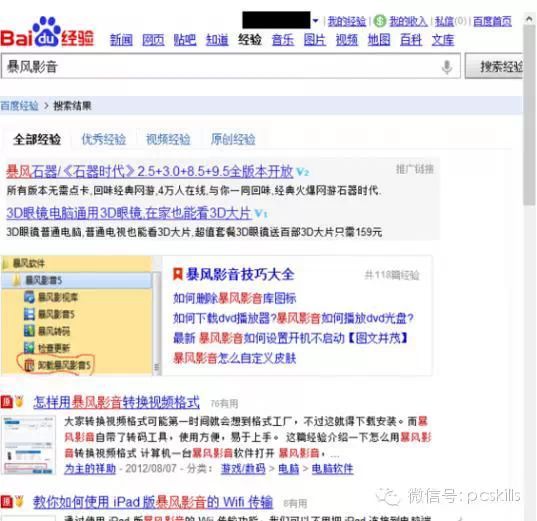The height and width of the screenshot is (521, 537).
Task: Click the 电脑软件 category link
Action: (x=332, y=469)
